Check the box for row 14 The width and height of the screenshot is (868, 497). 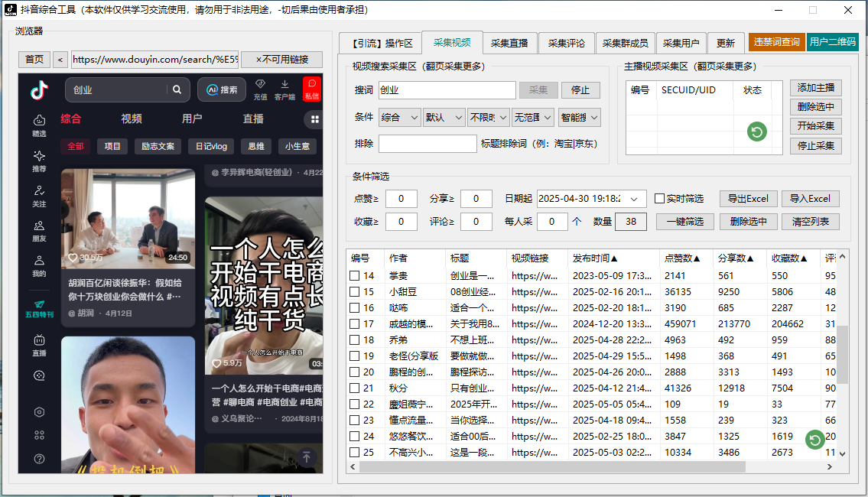coord(355,276)
